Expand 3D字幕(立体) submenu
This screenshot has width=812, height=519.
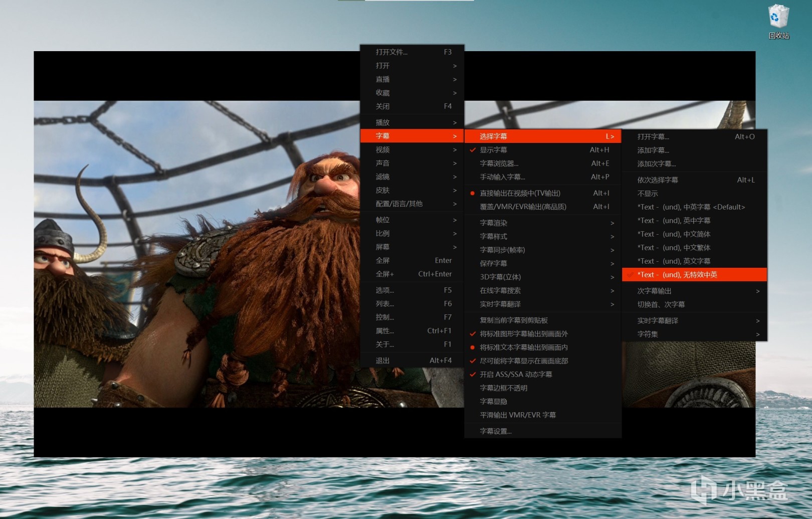543,277
